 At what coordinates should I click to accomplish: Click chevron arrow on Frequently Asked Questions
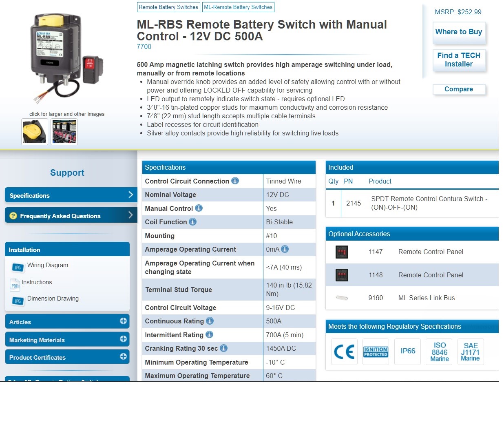131,215
